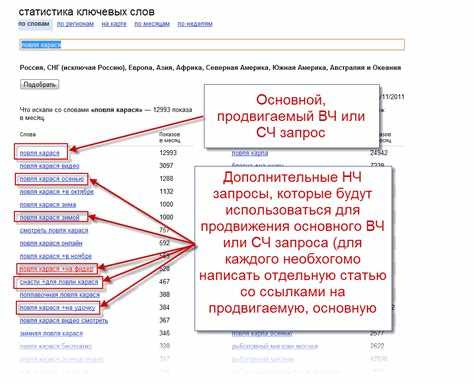The image size is (474, 387).
Task: Switch to the "по регионам" tab
Action: pyautogui.click(x=75, y=24)
